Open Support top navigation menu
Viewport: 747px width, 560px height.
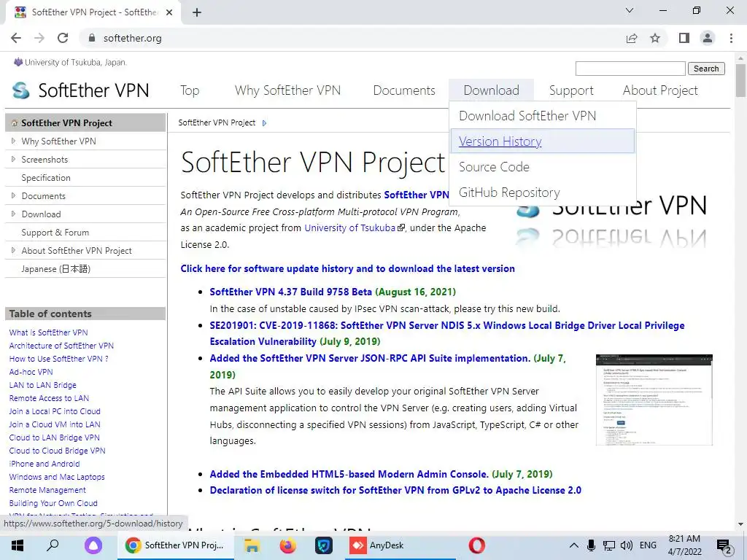[x=571, y=90]
